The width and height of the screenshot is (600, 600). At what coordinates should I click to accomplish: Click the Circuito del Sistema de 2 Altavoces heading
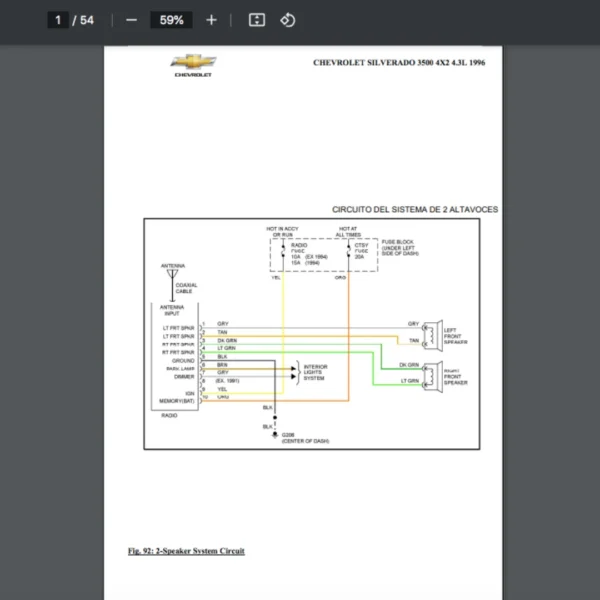(414, 210)
